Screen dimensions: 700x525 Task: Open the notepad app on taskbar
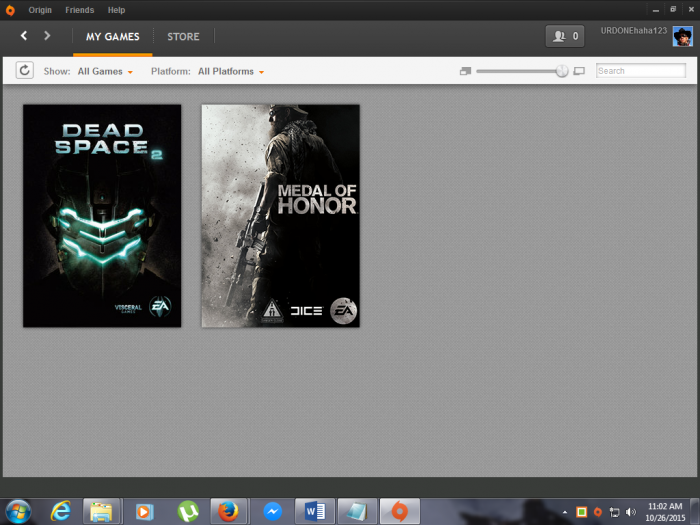point(357,512)
